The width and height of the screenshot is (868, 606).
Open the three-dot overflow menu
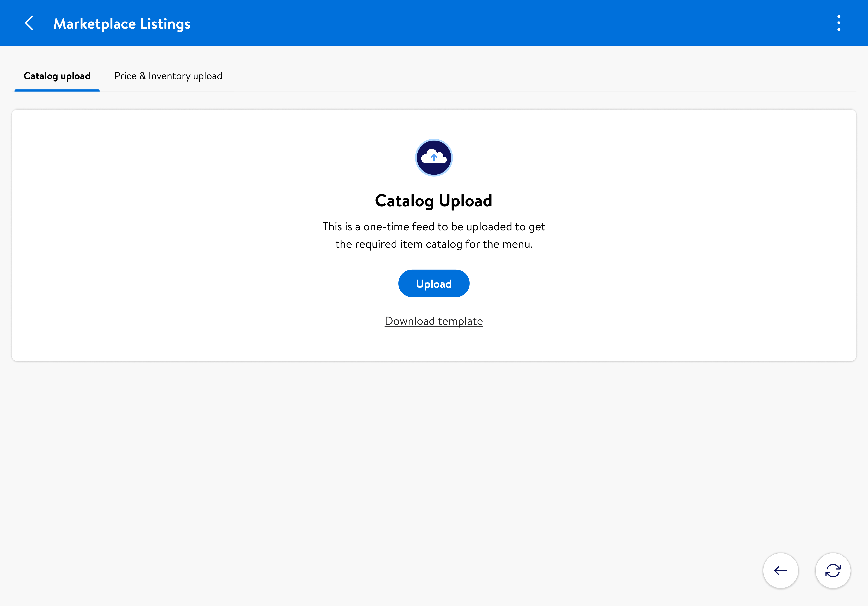[x=839, y=23]
